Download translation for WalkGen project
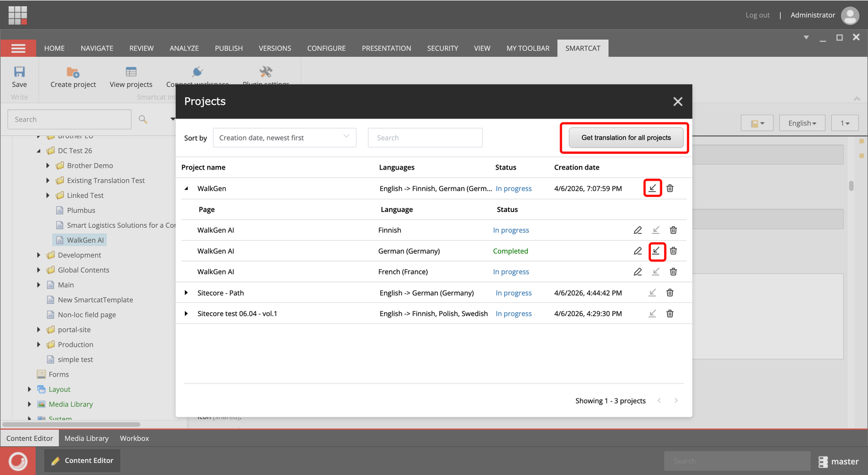 [x=653, y=188]
